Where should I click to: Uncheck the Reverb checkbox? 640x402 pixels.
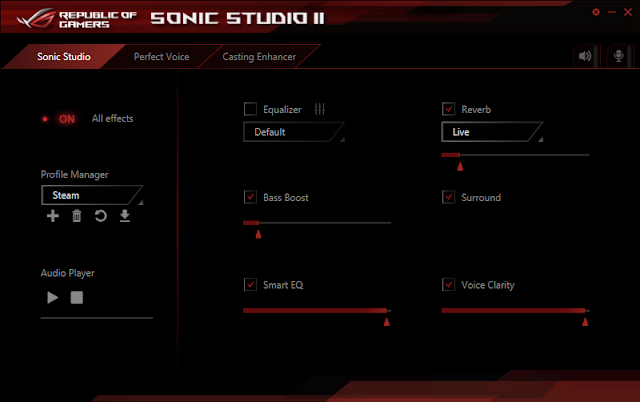point(449,109)
